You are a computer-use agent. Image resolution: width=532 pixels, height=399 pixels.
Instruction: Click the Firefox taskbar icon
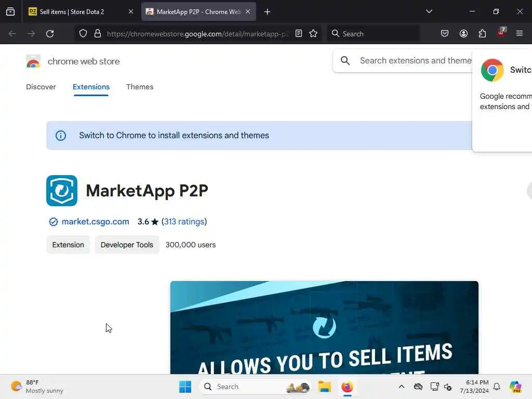[x=348, y=387]
